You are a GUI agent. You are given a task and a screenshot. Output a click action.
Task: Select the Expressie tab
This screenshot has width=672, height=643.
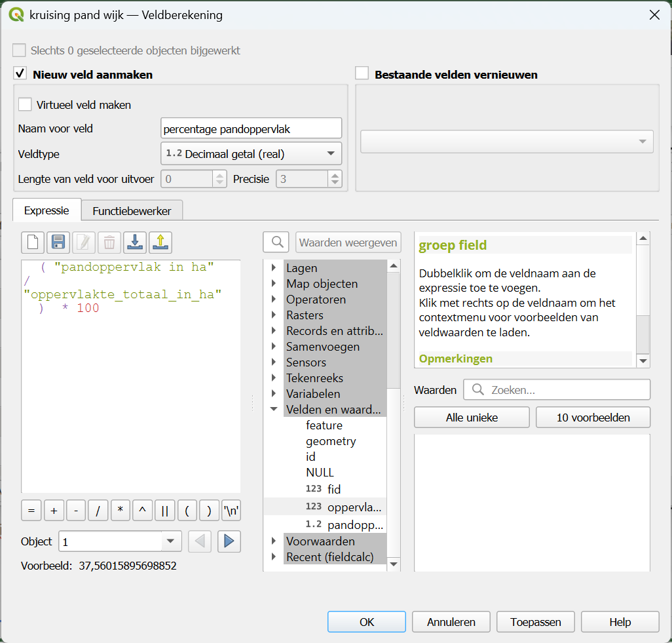click(x=47, y=211)
